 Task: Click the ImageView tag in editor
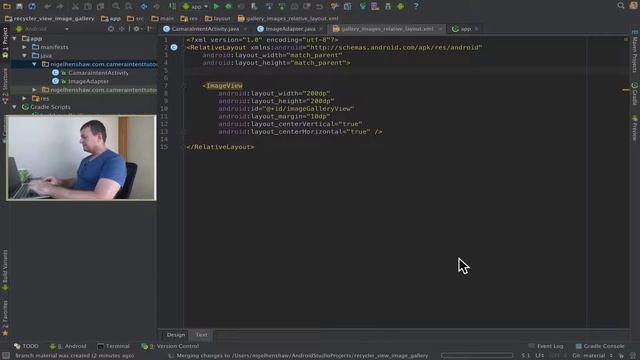pos(224,86)
